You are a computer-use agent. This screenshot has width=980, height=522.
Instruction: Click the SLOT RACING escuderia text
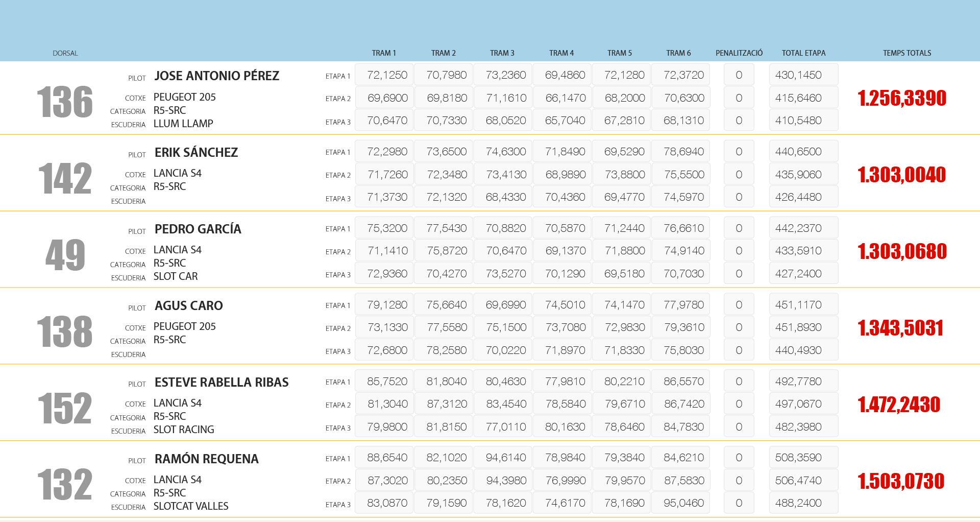(x=184, y=430)
